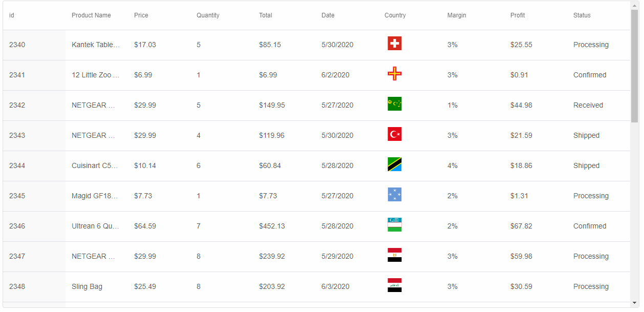Click the Iraq flag in row 2348

(x=394, y=285)
